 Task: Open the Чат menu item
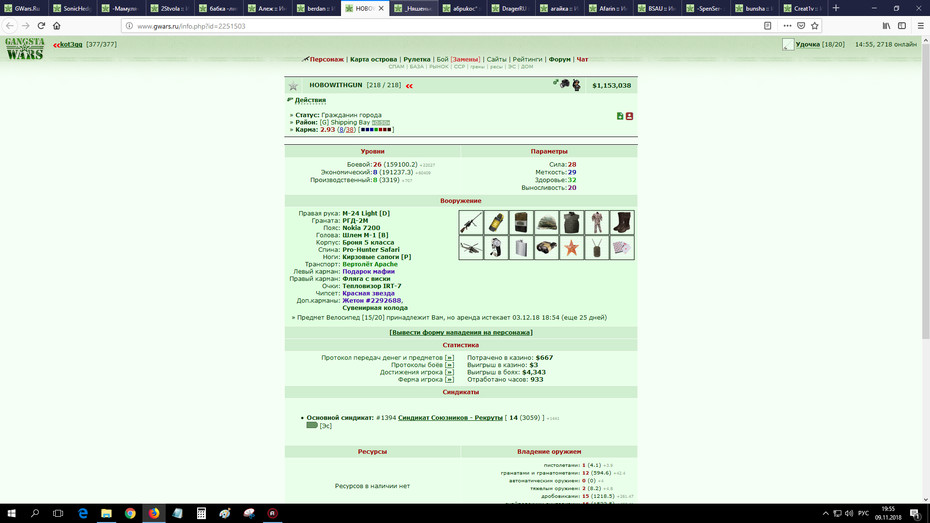(582, 59)
